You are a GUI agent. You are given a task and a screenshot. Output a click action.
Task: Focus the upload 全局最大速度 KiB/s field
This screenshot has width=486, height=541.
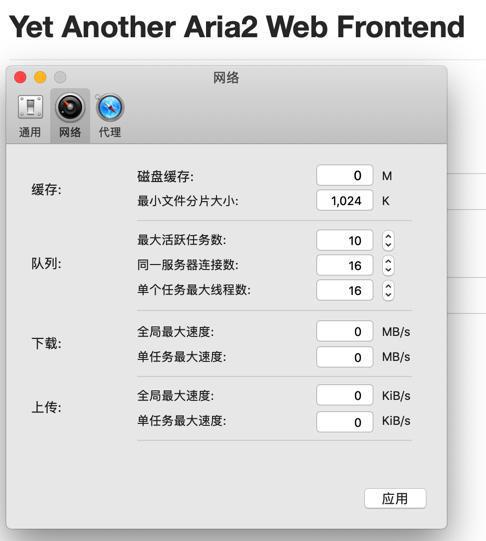click(x=345, y=395)
